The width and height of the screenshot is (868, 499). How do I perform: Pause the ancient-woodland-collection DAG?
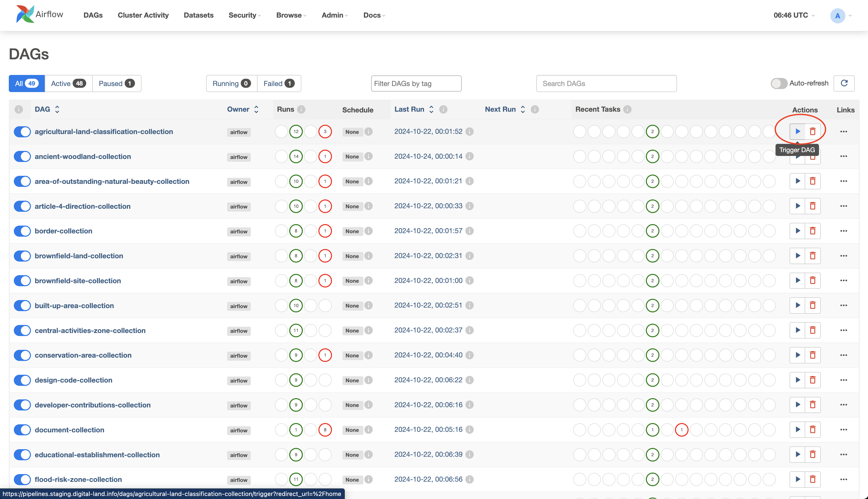pyautogui.click(x=22, y=156)
